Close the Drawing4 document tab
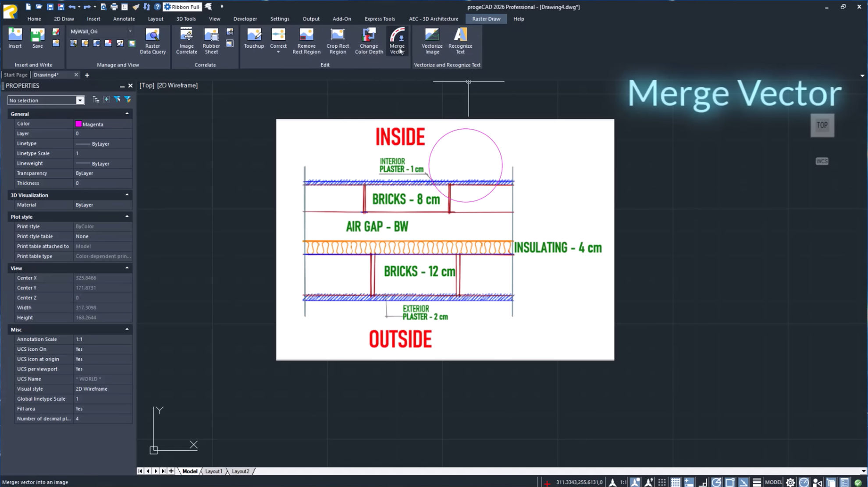Image resolution: width=868 pixels, height=487 pixels. point(76,75)
